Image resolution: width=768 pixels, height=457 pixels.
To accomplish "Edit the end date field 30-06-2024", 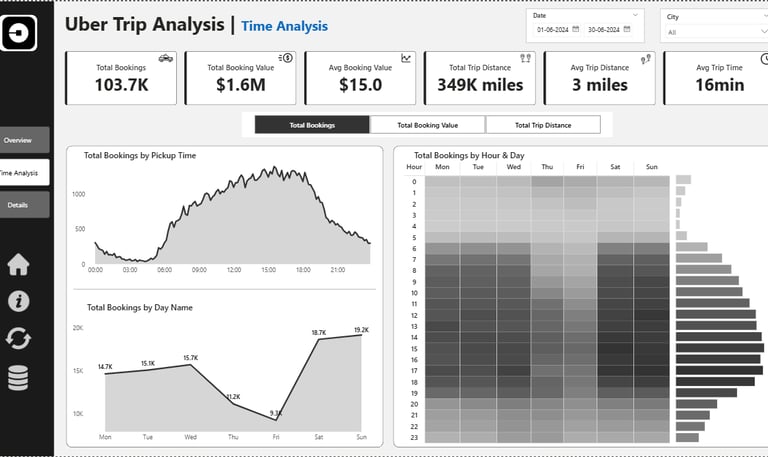I will pyautogui.click(x=603, y=29).
